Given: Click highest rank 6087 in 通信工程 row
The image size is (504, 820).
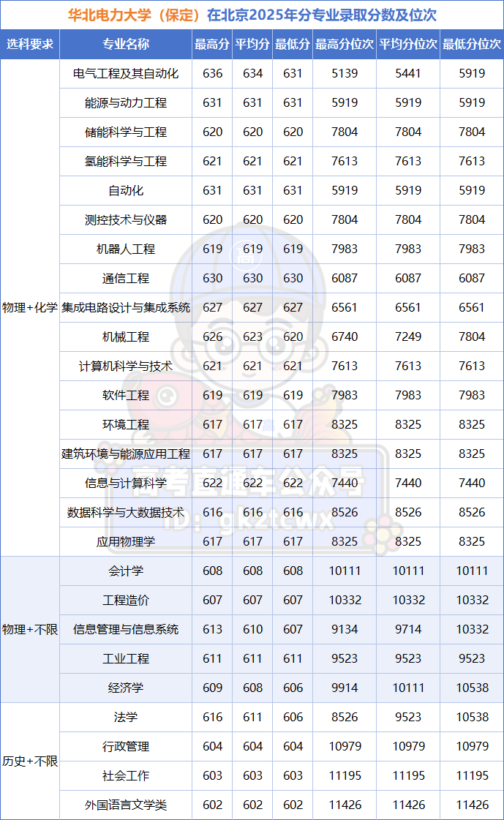Looking at the screenshot, I should [345, 279].
